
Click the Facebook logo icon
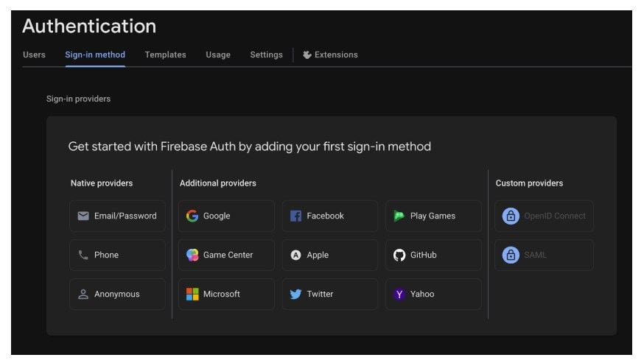point(295,216)
